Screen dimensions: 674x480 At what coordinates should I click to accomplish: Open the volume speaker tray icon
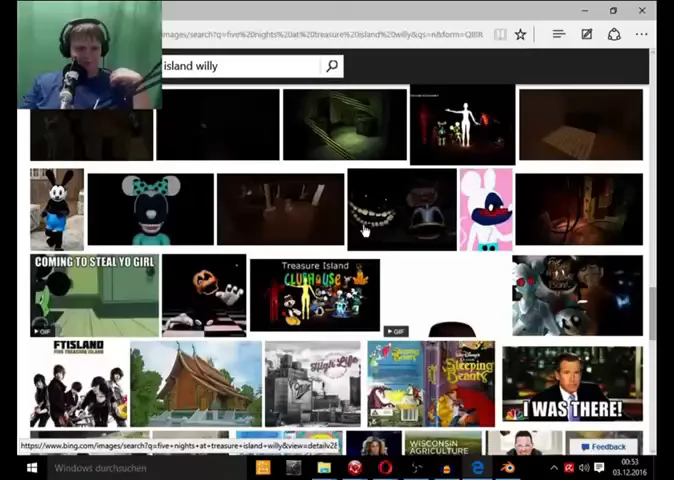pos(584,468)
